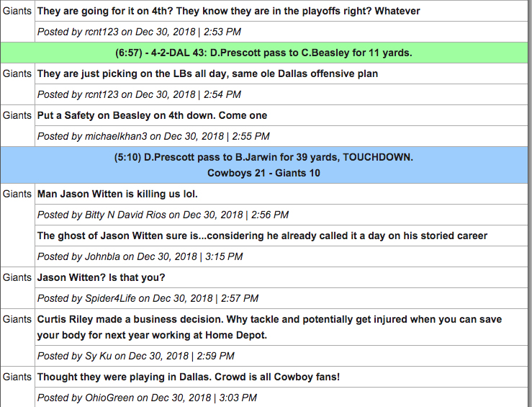Click the 'Man Jason Witten is killing us' comment
This screenshot has width=532, height=407.
click(117, 194)
